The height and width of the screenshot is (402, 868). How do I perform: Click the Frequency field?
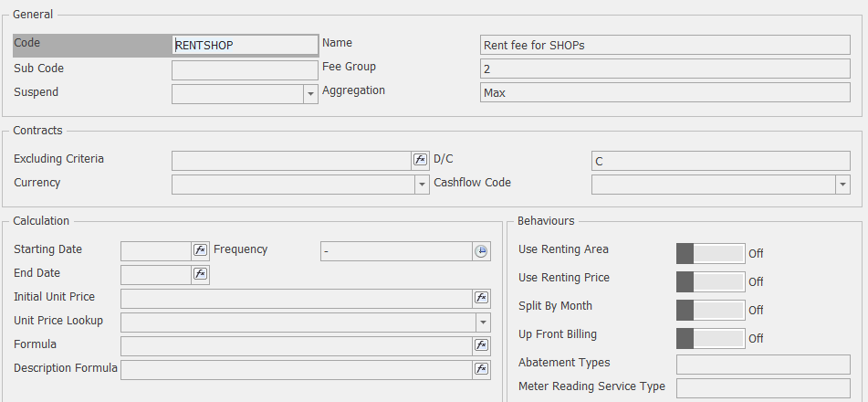(x=396, y=251)
